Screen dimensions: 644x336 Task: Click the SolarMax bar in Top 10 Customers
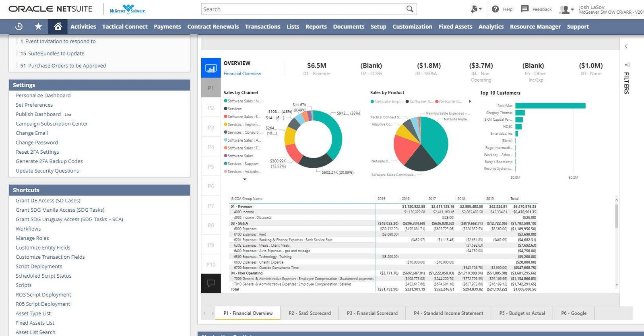(550, 105)
